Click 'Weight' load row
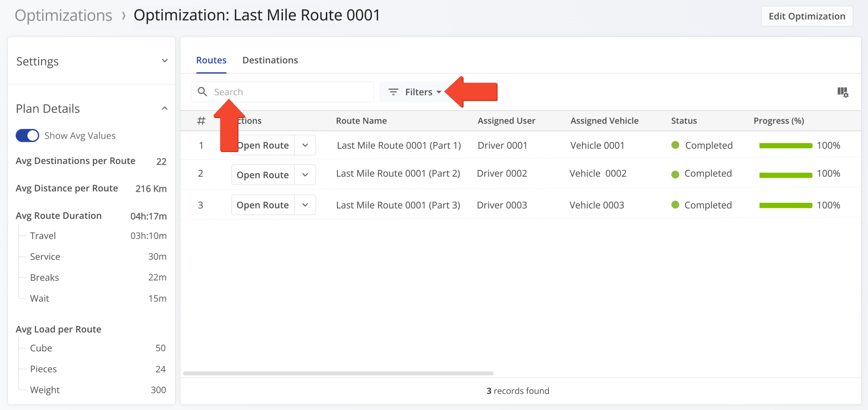The image size is (868, 410). click(98, 390)
